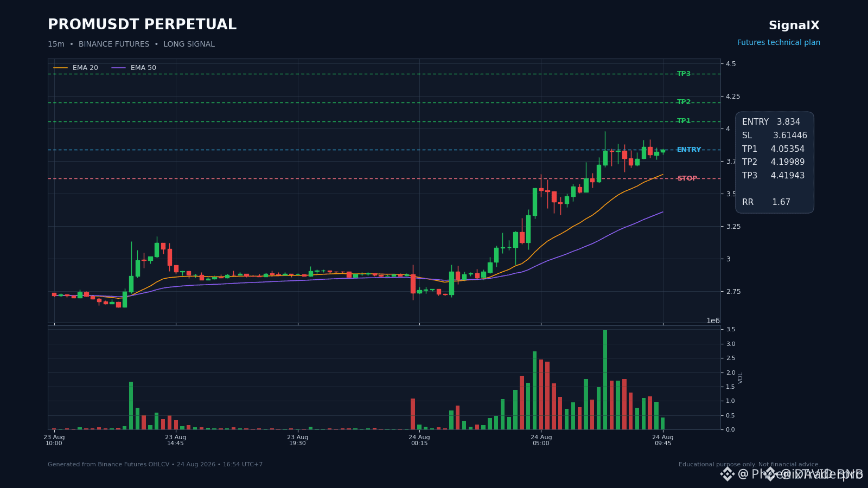Click the 4 price axis label
This screenshot has height=488, width=868.
pyautogui.click(x=728, y=129)
